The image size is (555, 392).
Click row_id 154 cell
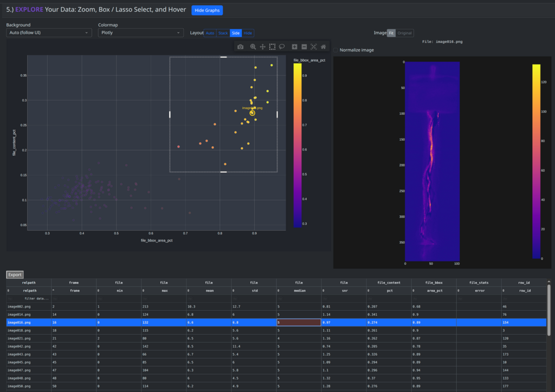(524, 322)
